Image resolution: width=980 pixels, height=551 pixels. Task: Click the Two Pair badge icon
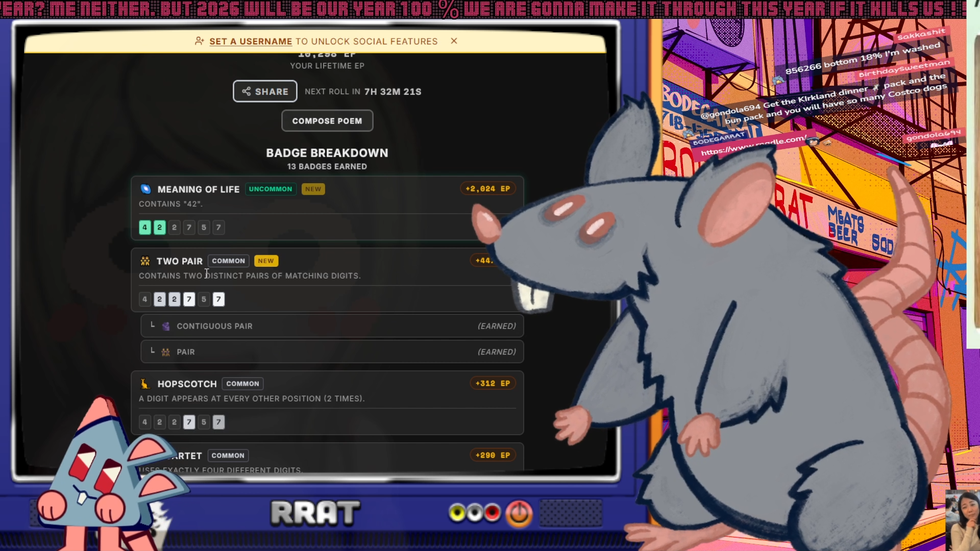coord(145,261)
